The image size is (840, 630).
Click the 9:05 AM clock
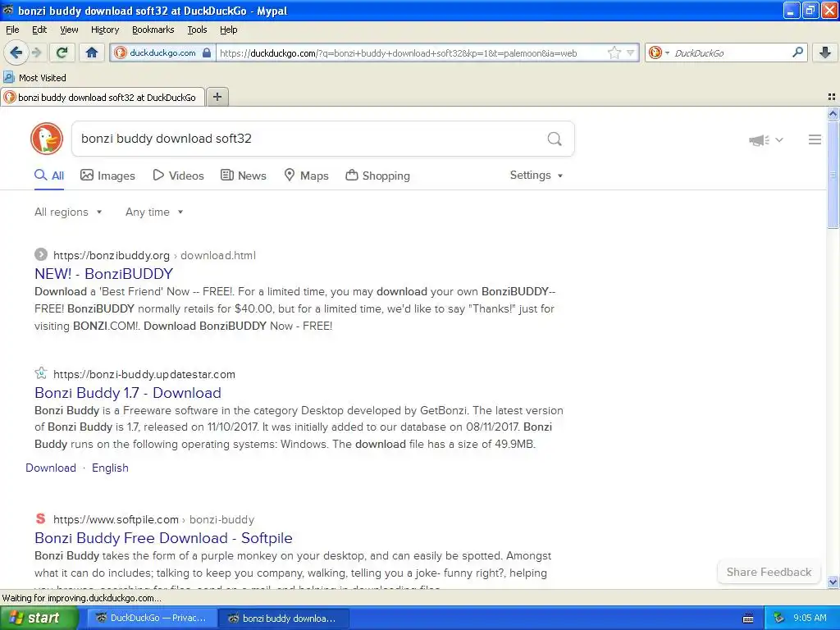coord(810,618)
